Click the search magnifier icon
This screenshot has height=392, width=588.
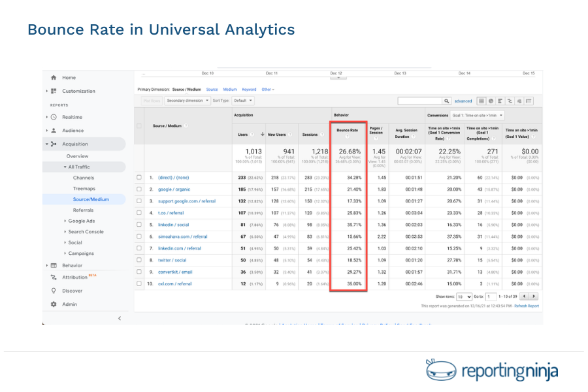[446, 101]
